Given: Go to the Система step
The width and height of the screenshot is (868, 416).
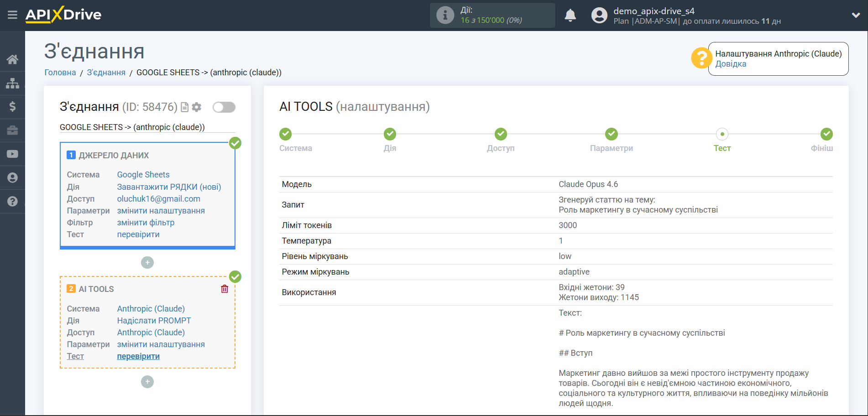Looking at the screenshot, I should tap(286, 134).
